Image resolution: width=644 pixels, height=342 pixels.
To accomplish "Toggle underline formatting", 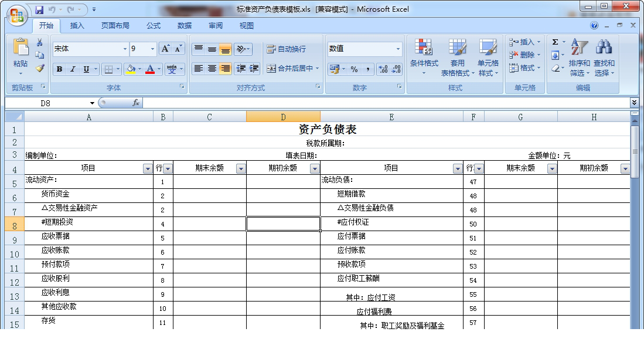I will pyautogui.click(x=86, y=69).
